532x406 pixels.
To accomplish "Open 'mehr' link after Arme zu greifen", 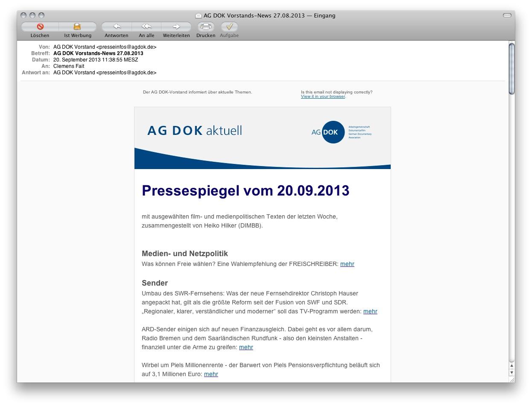I will pyautogui.click(x=246, y=347).
